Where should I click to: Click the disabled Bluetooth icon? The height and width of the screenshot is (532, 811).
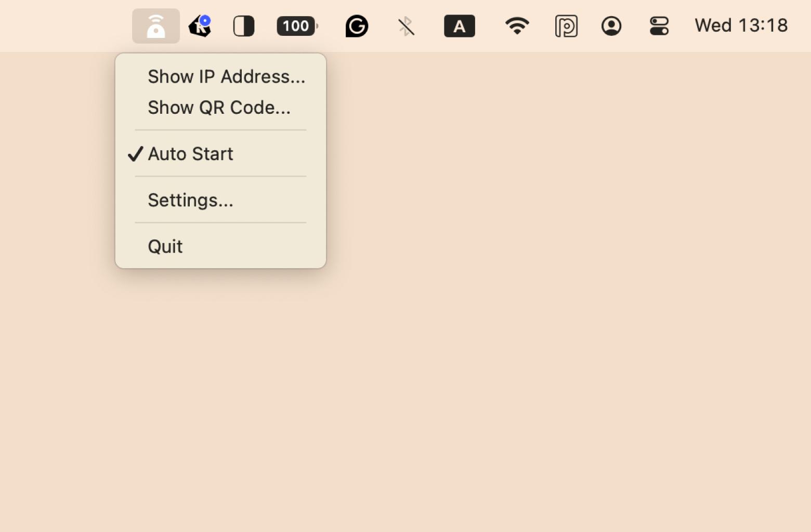click(x=406, y=26)
